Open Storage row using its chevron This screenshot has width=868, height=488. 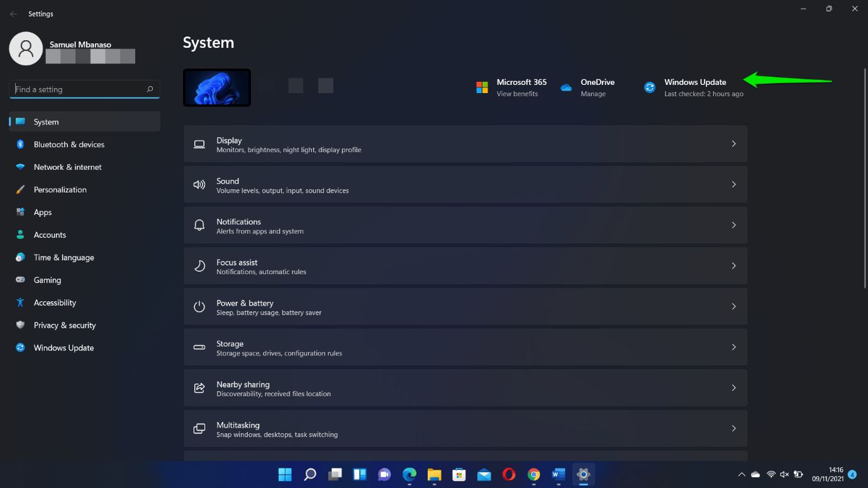point(733,347)
